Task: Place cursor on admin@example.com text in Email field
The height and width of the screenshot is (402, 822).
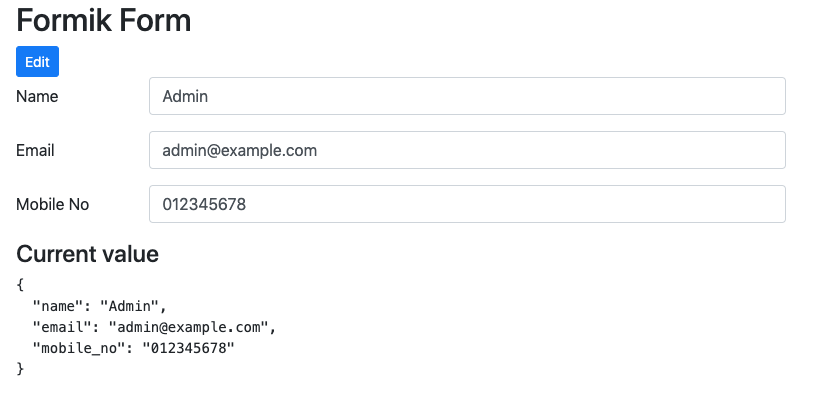Action: 240,150
